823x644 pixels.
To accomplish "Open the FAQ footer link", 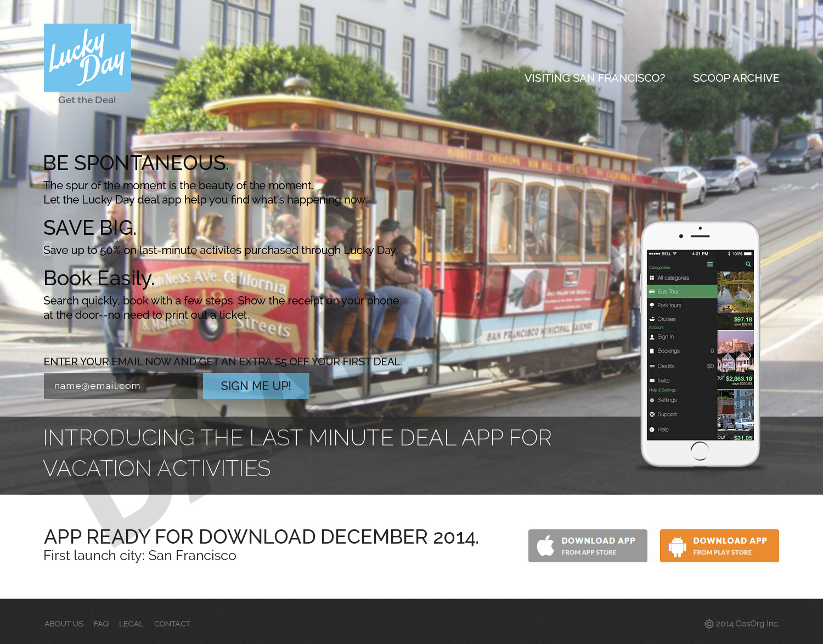I will pyautogui.click(x=101, y=624).
